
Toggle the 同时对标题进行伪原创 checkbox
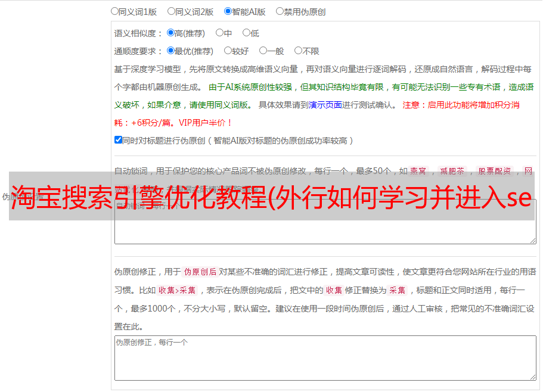118,140
